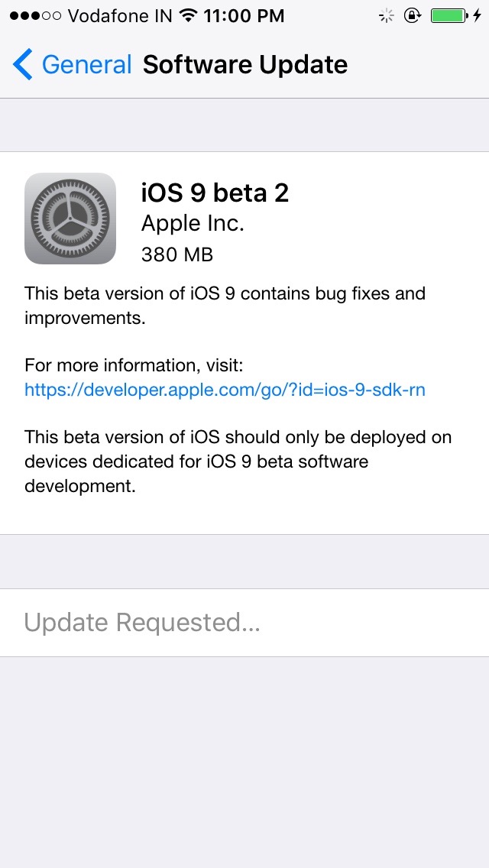Tap the Apple Inc. publisher label

pos(193,224)
